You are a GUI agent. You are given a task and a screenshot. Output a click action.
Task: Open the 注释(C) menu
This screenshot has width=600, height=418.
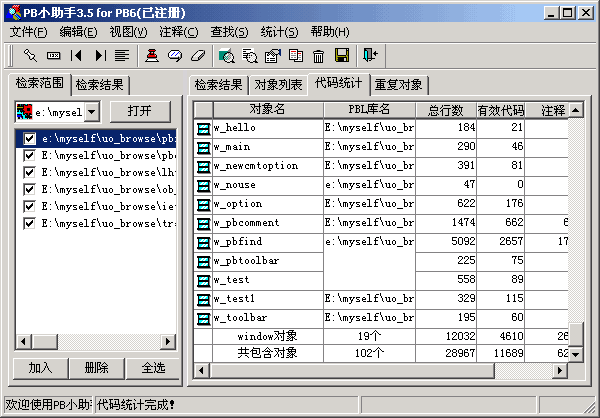[x=178, y=32]
